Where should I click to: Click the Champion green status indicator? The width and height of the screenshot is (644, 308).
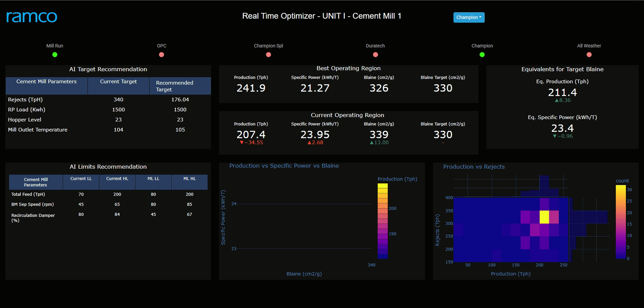tap(482, 55)
